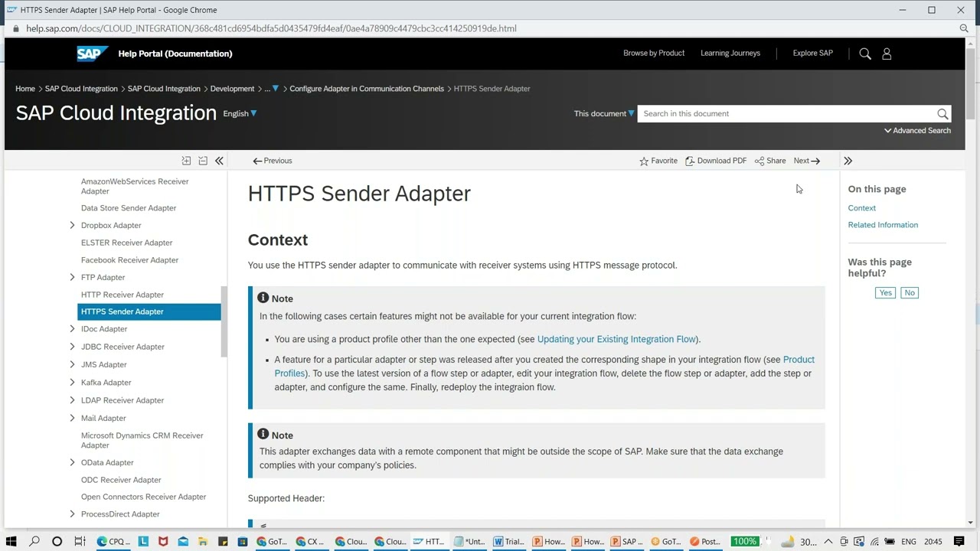Click the SAP logo in the header
The width and height of the screenshot is (980, 551).
[x=93, y=54]
